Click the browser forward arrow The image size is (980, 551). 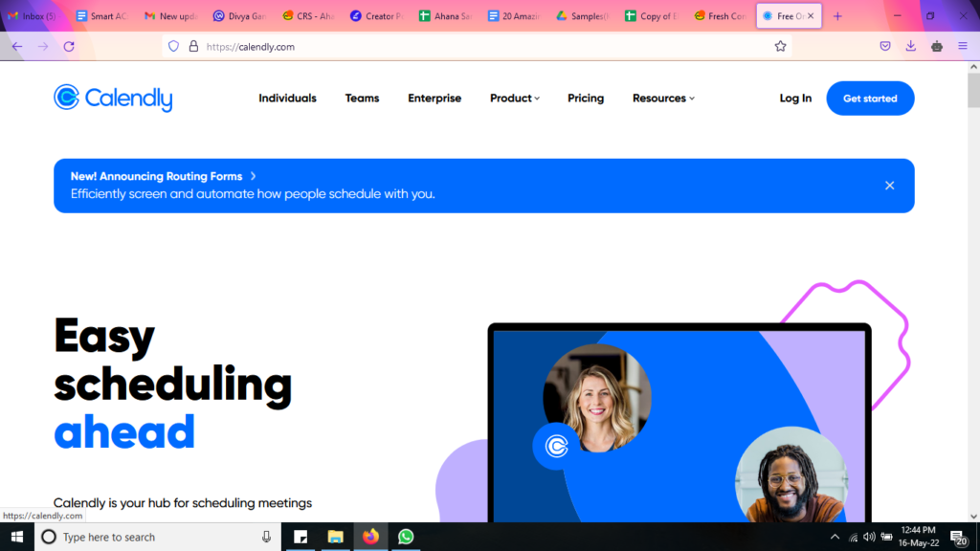[43, 46]
